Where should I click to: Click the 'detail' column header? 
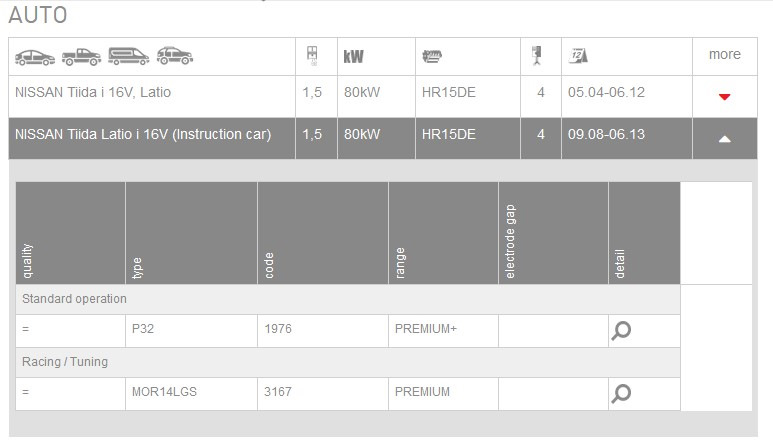tap(644, 233)
